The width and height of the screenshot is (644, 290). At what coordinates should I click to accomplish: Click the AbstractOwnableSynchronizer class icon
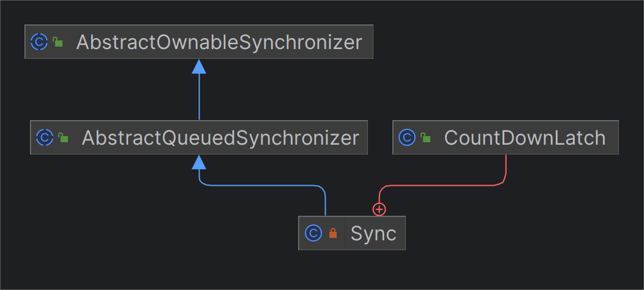click(x=39, y=42)
